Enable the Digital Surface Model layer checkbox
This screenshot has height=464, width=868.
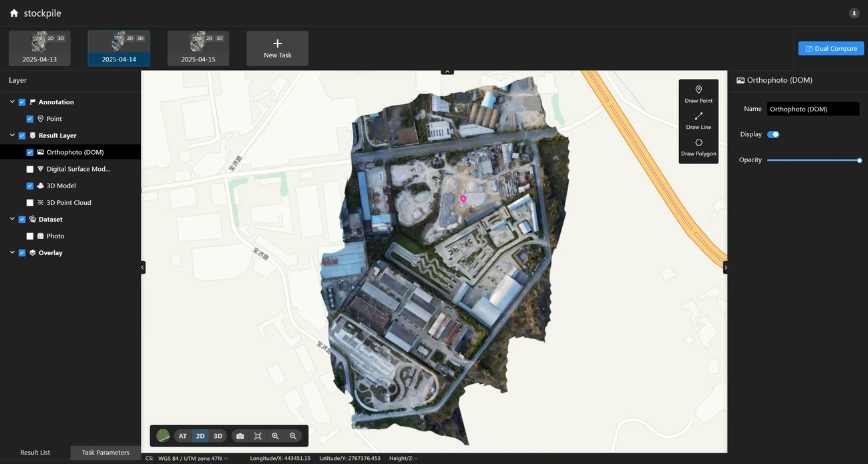click(30, 169)
